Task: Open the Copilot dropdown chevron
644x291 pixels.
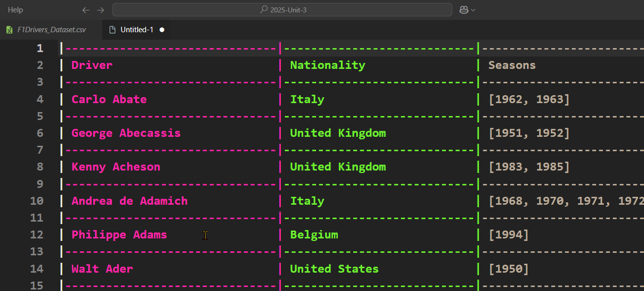Action: (x=472, y=9)
